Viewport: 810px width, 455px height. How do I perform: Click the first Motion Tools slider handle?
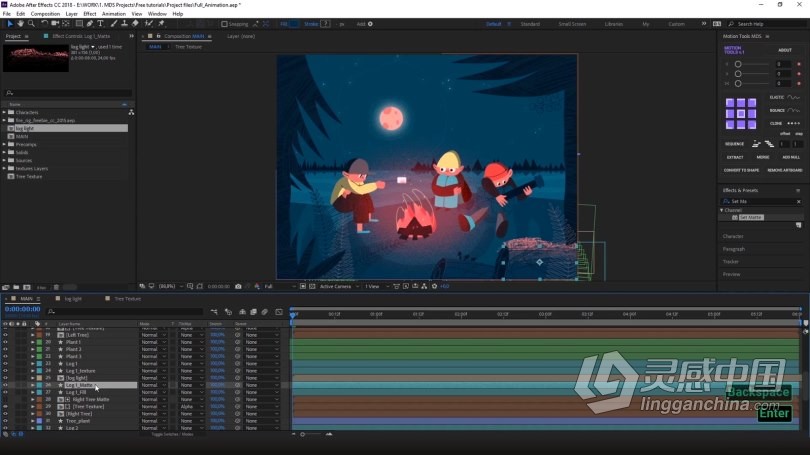[x=738, y=64]
